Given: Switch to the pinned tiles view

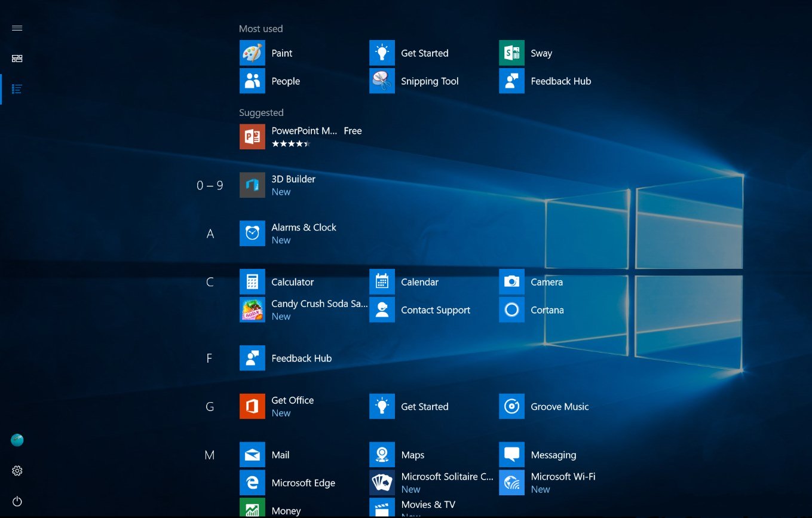Looking at the screenshot, I should [x=17, y=59].
